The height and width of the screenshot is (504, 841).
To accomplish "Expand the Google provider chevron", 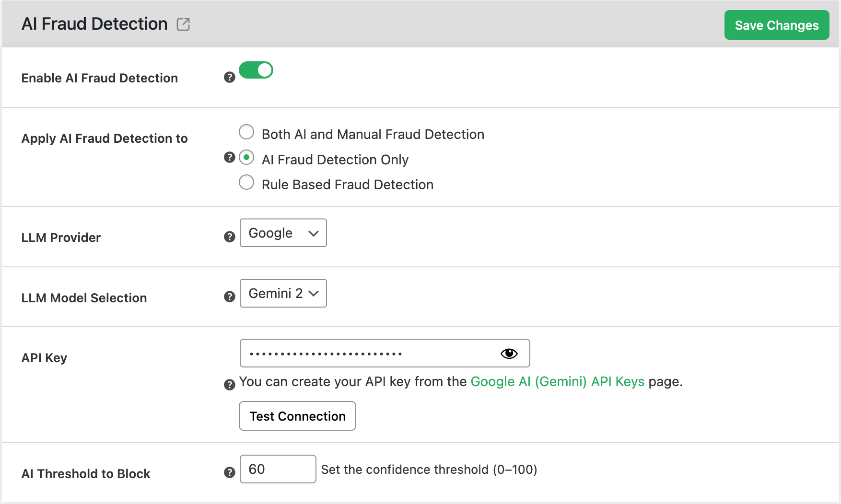I will [313, 233].
